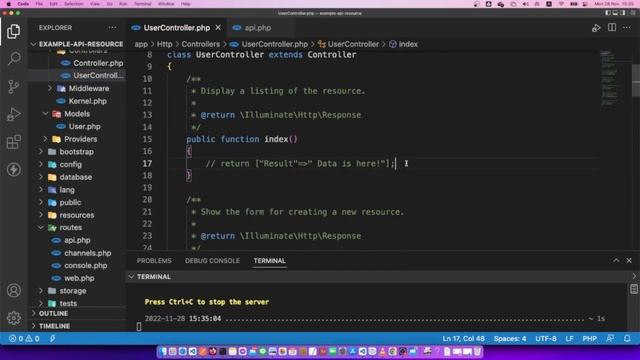
Task: Open Controller.php in the explorer
Action: click(98, 63)
